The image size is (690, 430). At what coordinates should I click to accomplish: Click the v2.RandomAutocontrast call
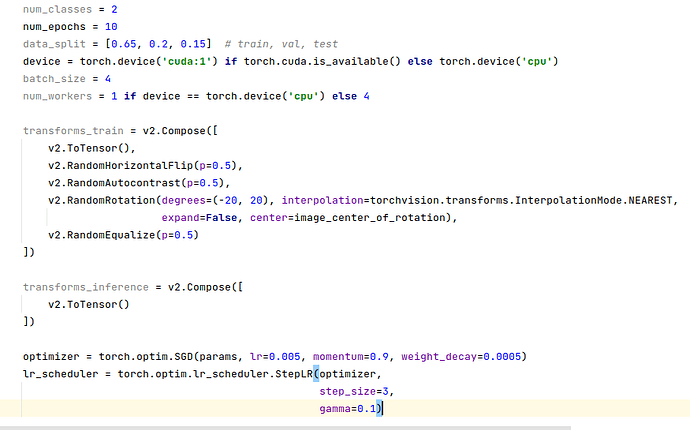click(112, 183)
